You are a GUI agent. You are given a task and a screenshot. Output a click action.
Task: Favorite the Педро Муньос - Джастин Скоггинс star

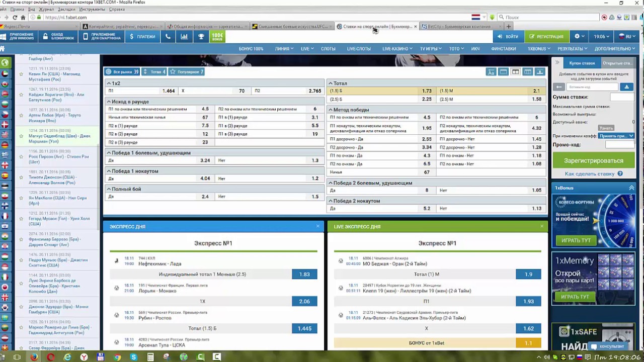(x=21, y=260)
